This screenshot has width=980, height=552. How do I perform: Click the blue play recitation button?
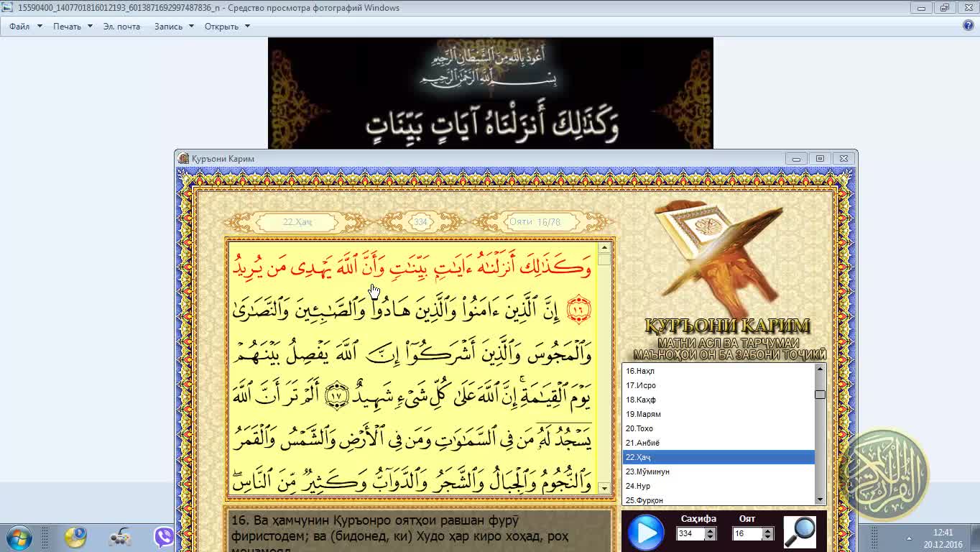tap(646, 533)
